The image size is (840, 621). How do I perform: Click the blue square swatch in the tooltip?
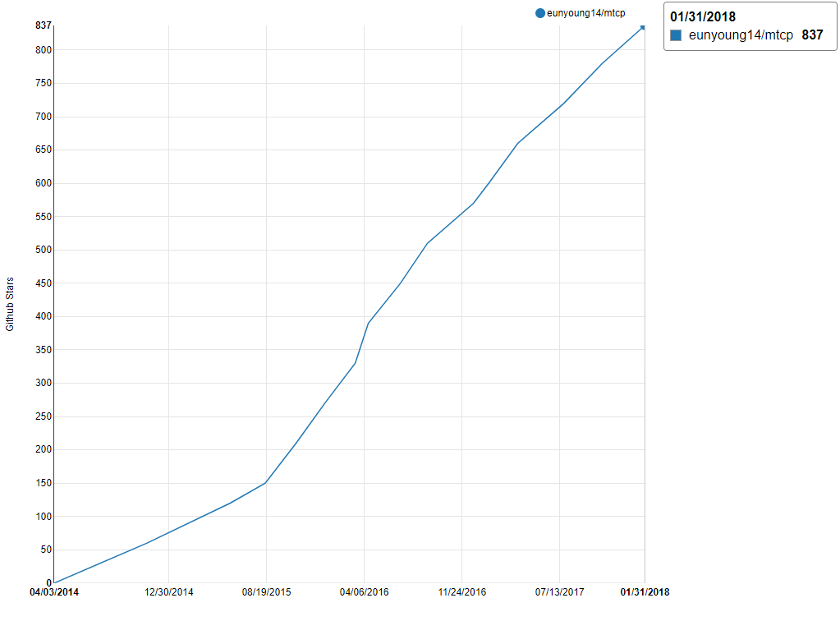pos(676,35)
